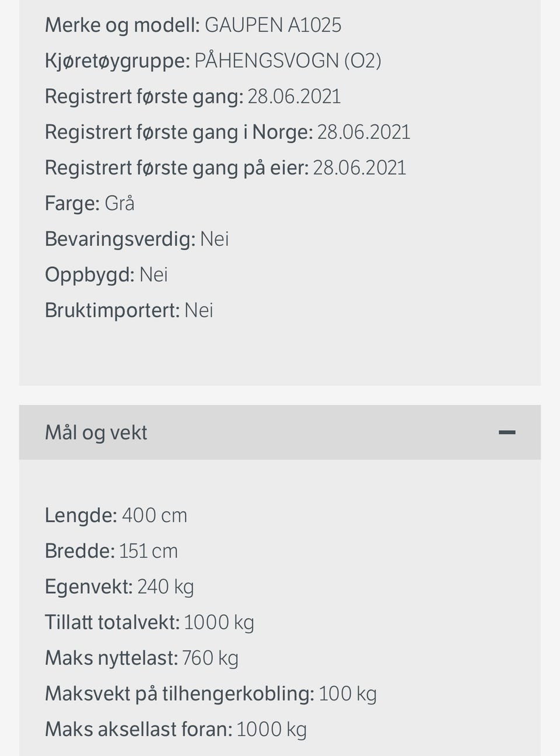Select the Merke og modell GAUPEN A1025 text
560x756 pixels.
click(193, 25)
